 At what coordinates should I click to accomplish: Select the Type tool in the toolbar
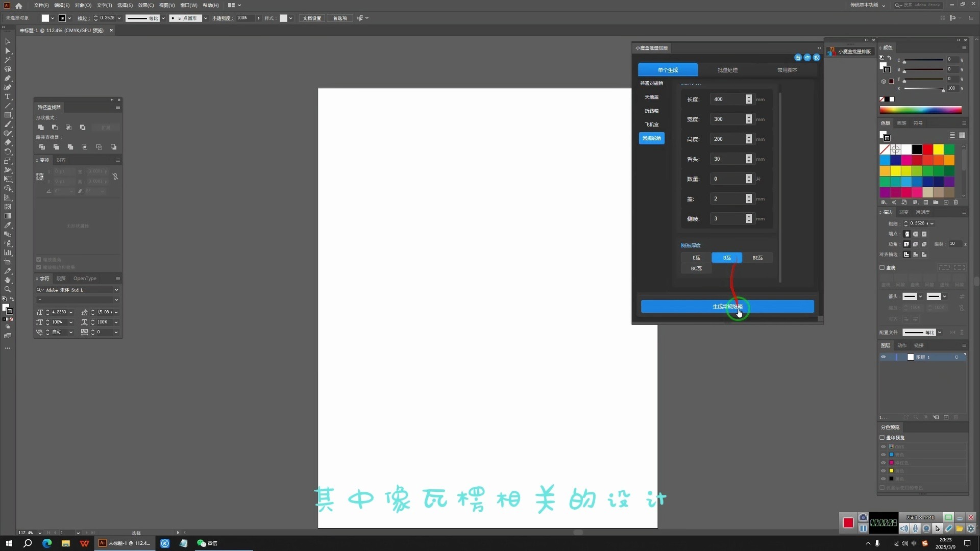[8, 96]
